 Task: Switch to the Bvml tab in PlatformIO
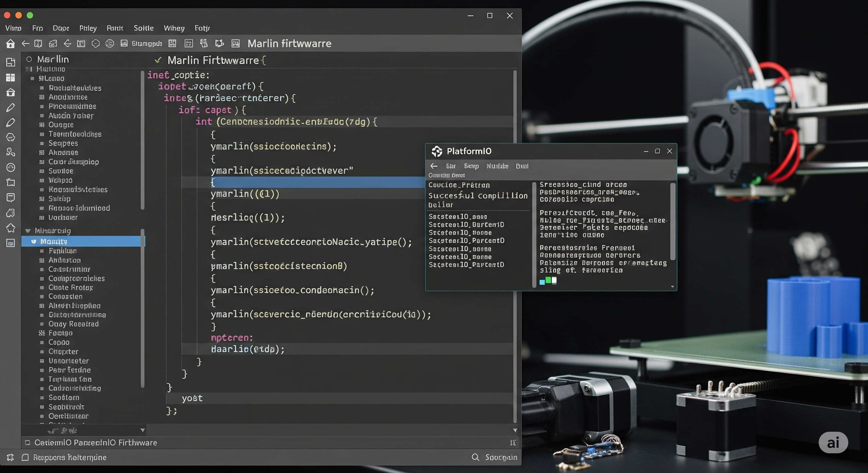522,166
